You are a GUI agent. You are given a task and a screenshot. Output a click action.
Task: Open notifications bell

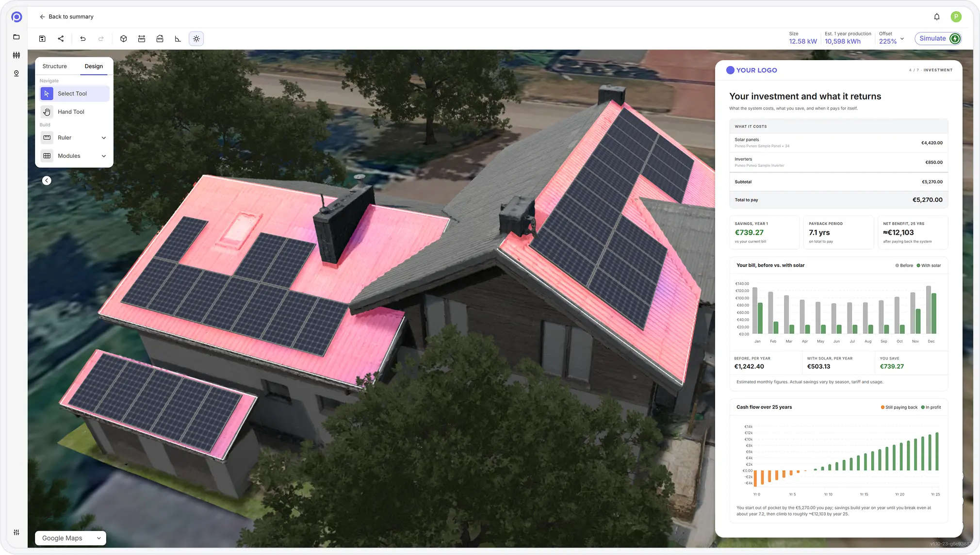937,17
